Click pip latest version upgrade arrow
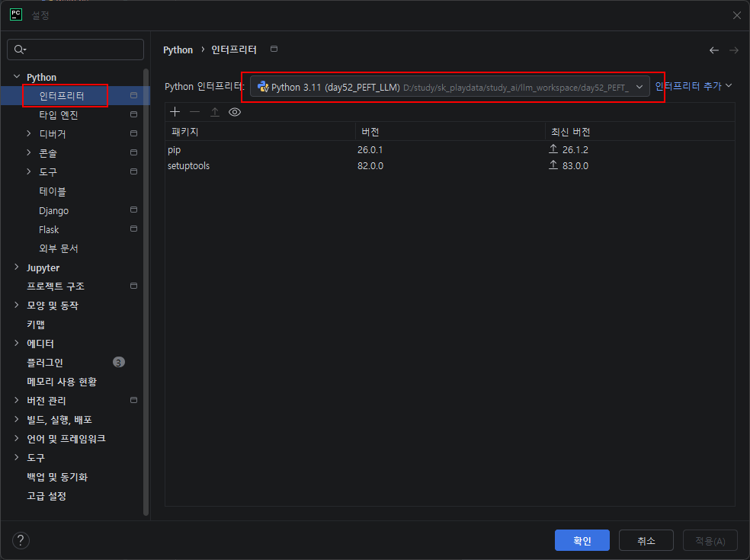The image size is (750, 560). (553, 149)
